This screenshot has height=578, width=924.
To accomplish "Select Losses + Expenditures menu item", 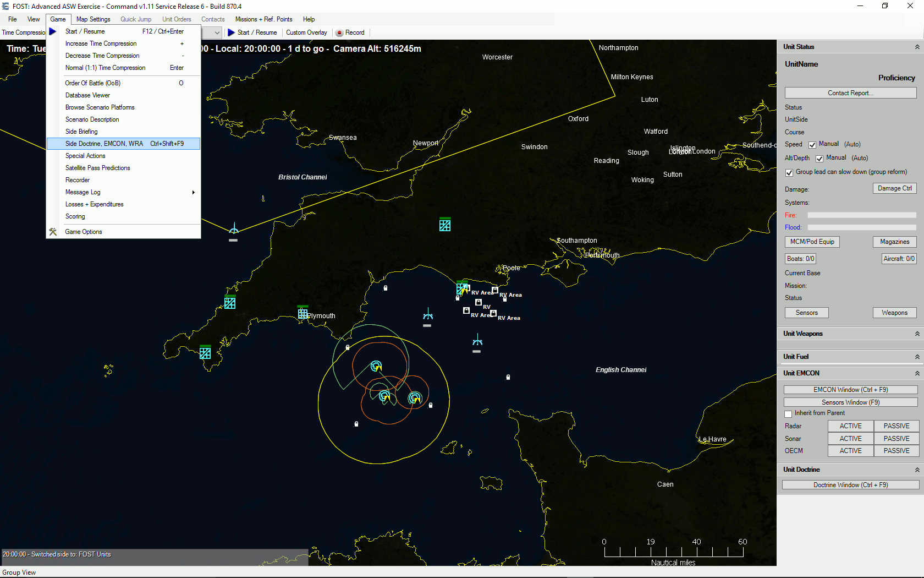I will point(124,204).
